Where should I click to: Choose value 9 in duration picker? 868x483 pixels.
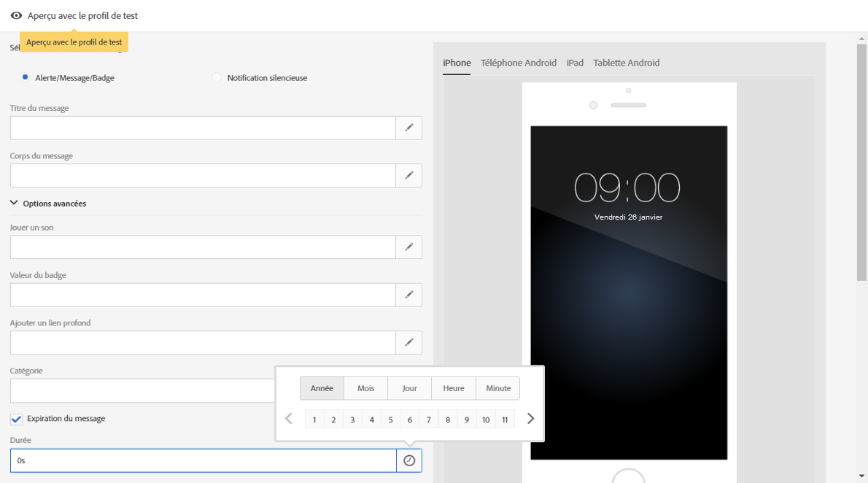[467, 420]
